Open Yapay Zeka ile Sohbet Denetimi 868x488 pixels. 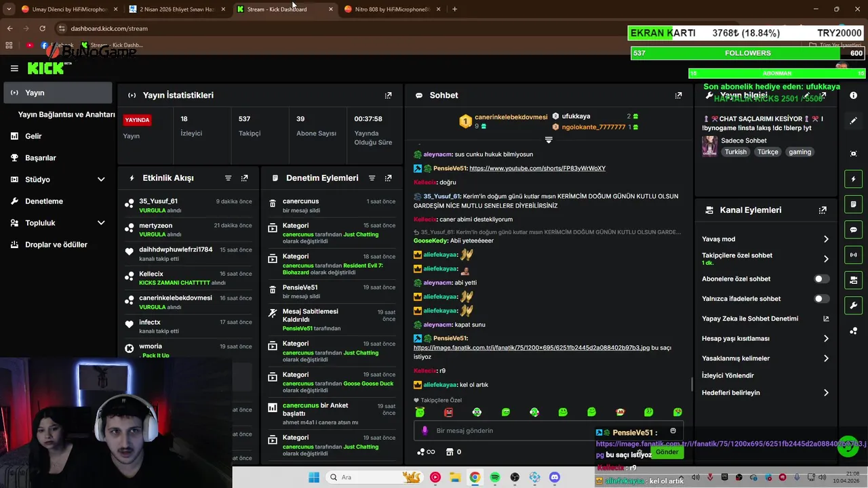point(766,319)
